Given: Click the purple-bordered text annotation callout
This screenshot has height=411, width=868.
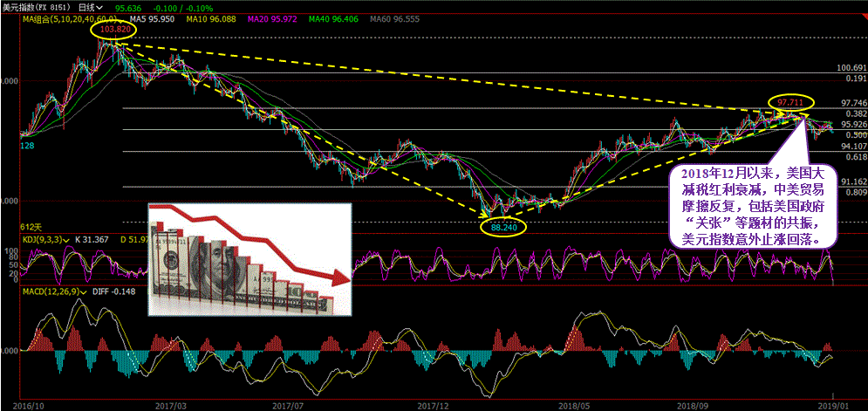Looking at the screenshot, I should 755,205.
